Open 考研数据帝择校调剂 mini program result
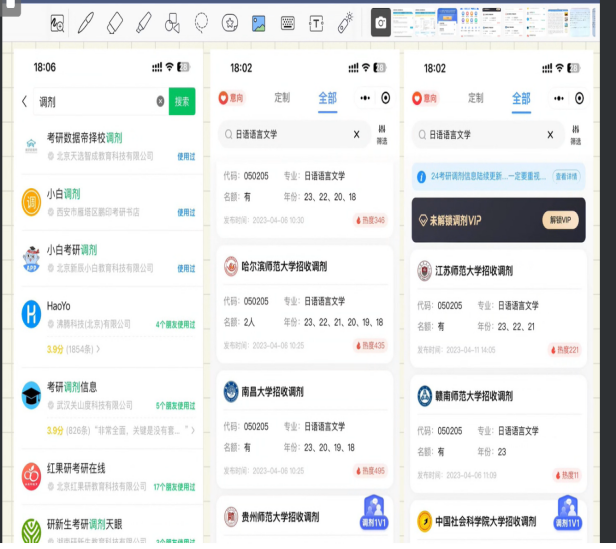 (x=85, y=138)
